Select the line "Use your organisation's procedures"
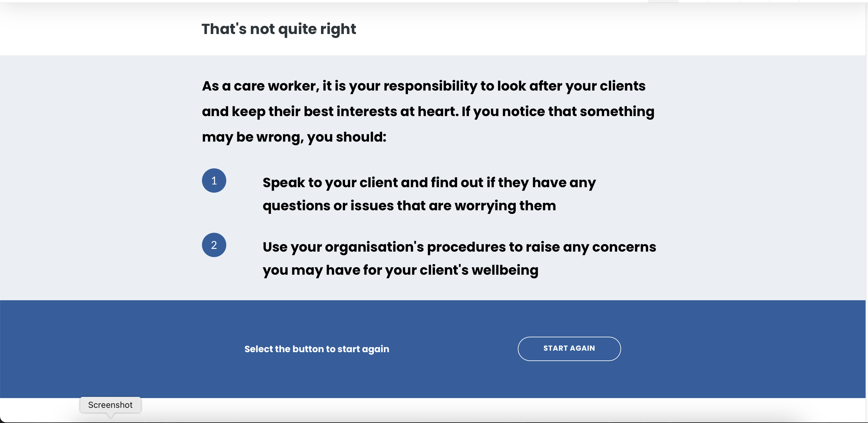This screenshot has width=868, height=423. coord(459,247)
